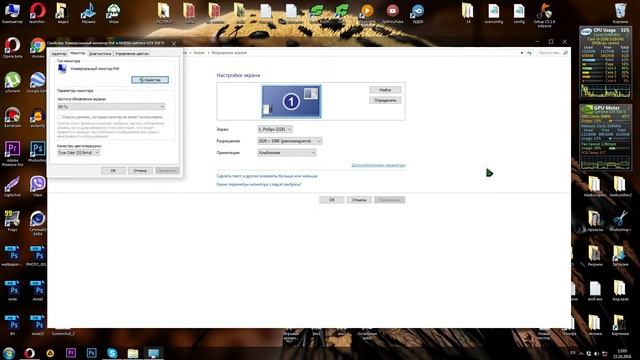Open the Fraps desktop shortcut

coord(12,221)
